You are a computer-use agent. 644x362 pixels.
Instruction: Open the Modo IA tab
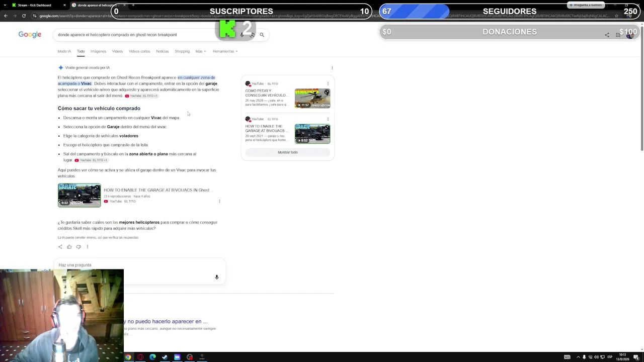pos(64,51)
